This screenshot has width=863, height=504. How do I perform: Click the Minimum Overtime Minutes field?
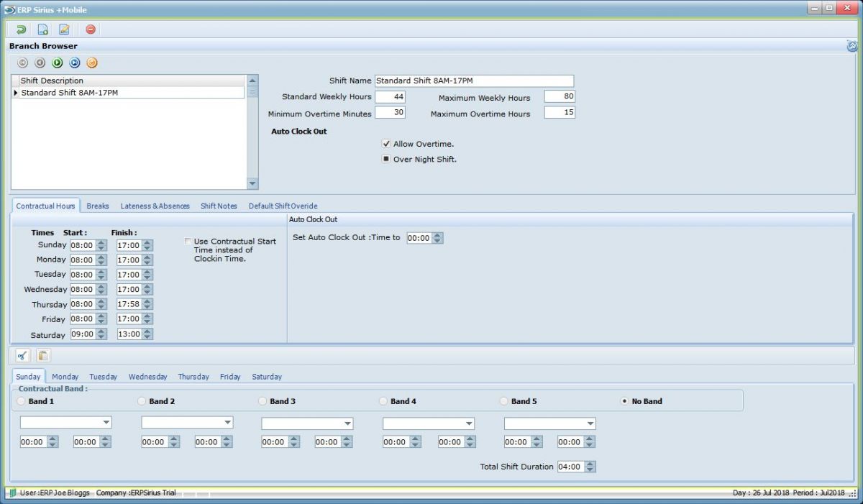click(x=390, y=113)
